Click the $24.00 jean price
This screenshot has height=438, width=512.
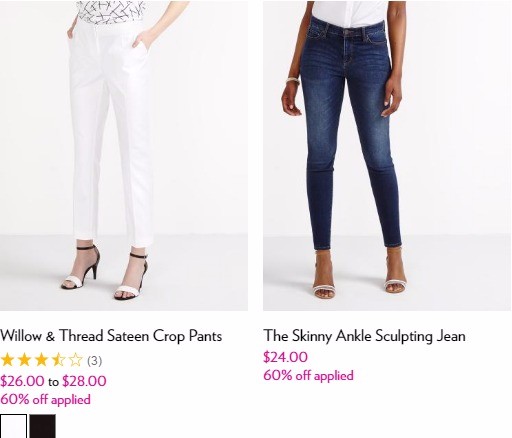coord(285,357)
